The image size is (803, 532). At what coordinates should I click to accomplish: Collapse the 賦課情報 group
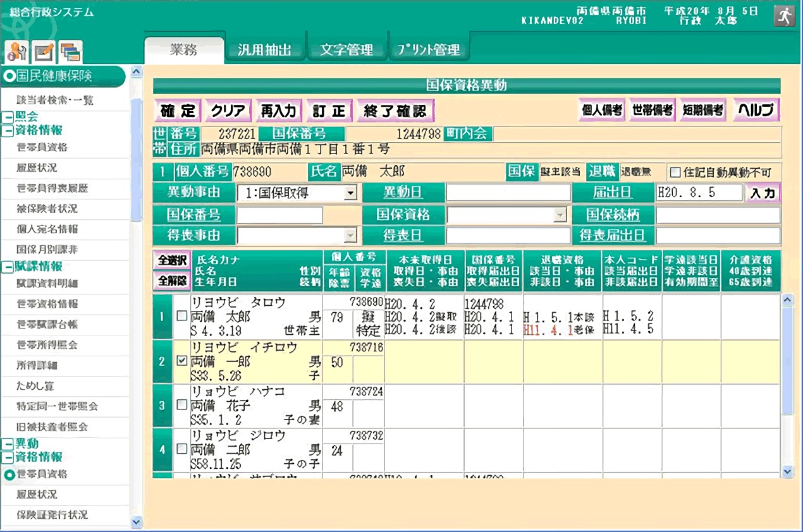[8, 267]
